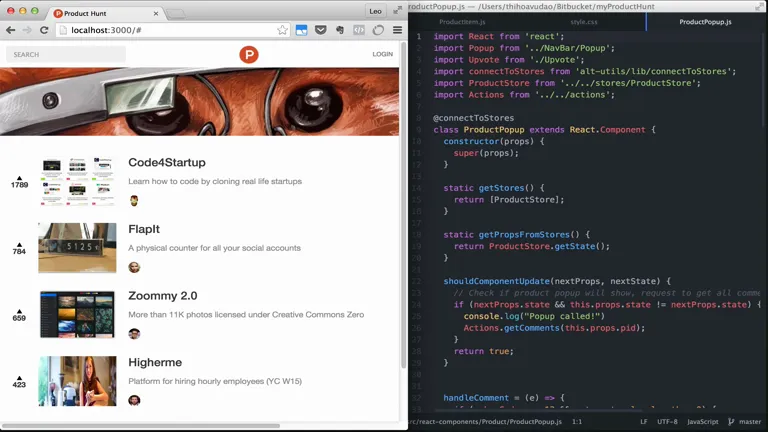Click 'handleComment = (e) =>' code line
The height and width of the screenshot is (432, 768).
[504, 398]
